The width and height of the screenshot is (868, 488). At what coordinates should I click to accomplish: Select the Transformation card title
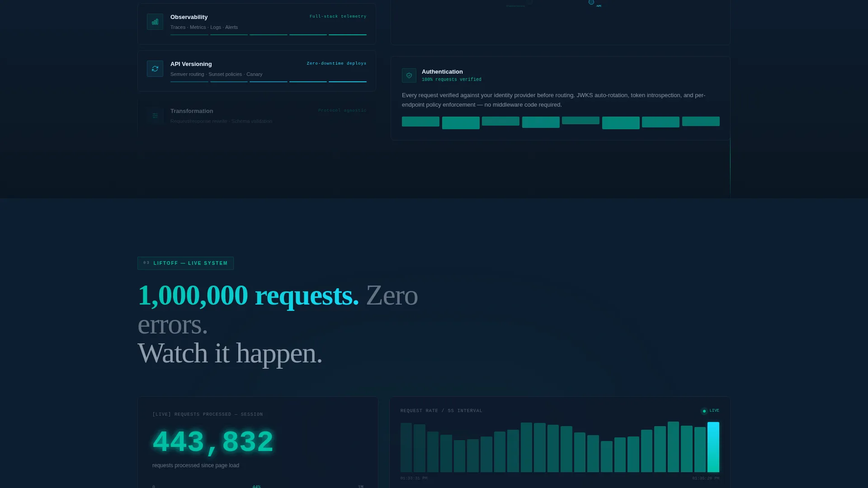[192, 111]
